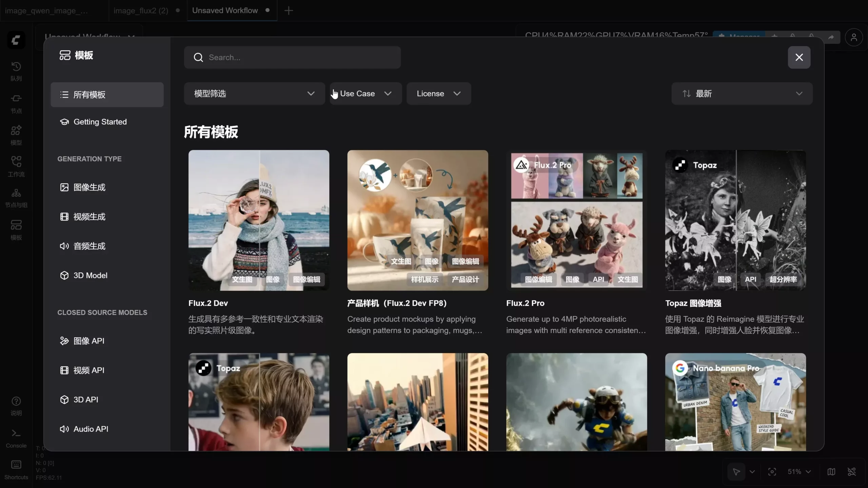Open the Getting Started section
868x488 pixels.
pos(100,122)
